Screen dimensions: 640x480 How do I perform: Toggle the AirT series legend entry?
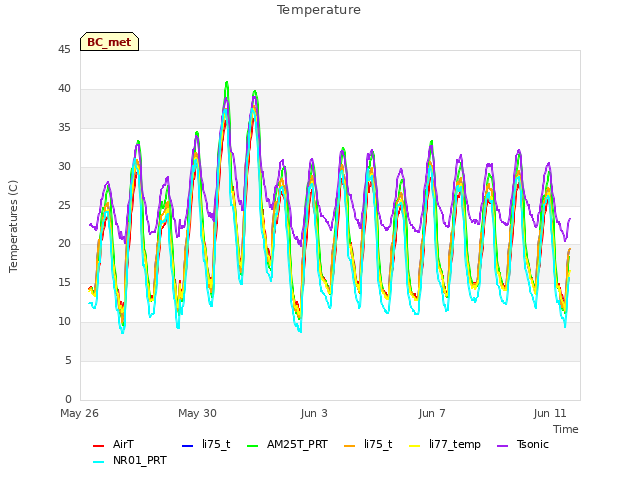[113, 444]
